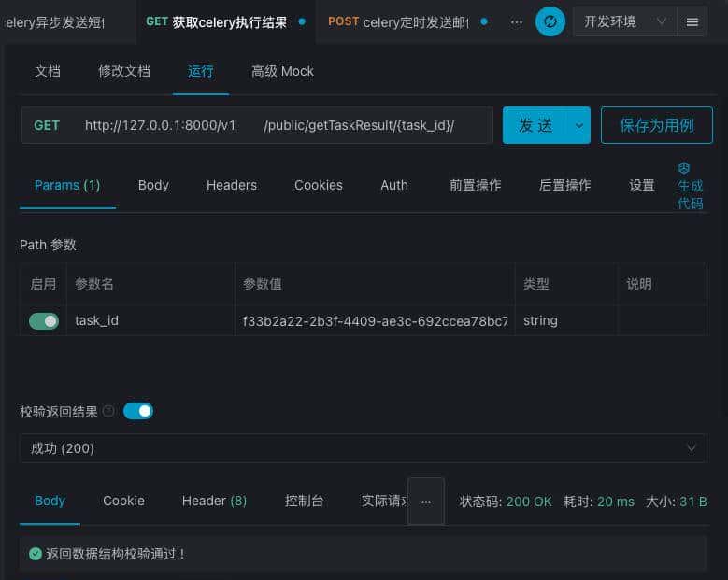Select the Params (1) tab
728x580 pixels.
pos(67,186)
